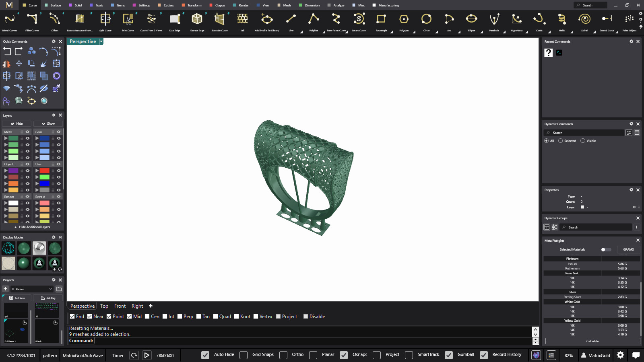Open the Render menu tab
Screen dimensions: 644x362
pos(241,5)
